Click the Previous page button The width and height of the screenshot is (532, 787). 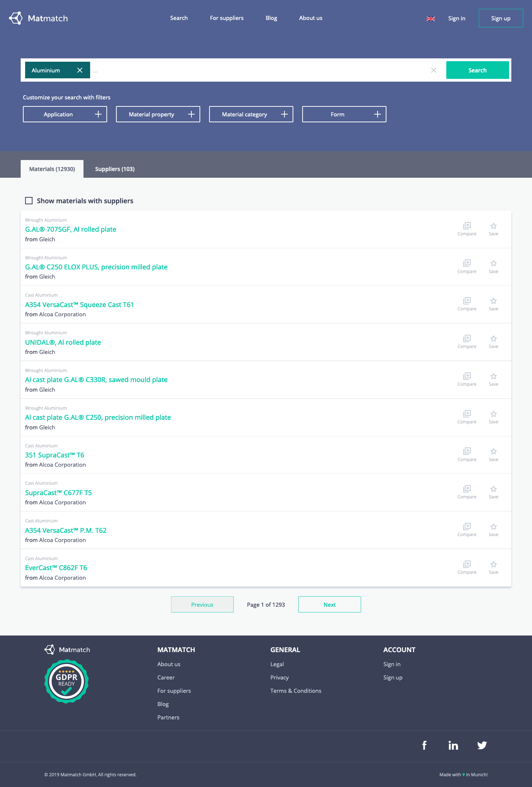[202, 604]
